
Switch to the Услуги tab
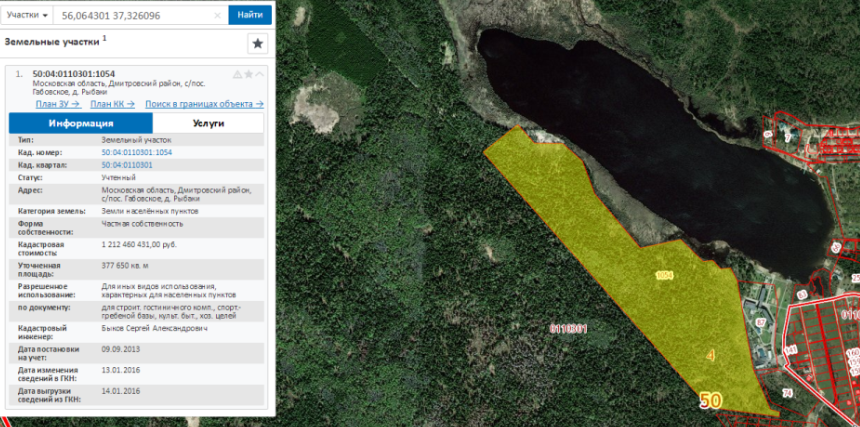tap(208, 123)
